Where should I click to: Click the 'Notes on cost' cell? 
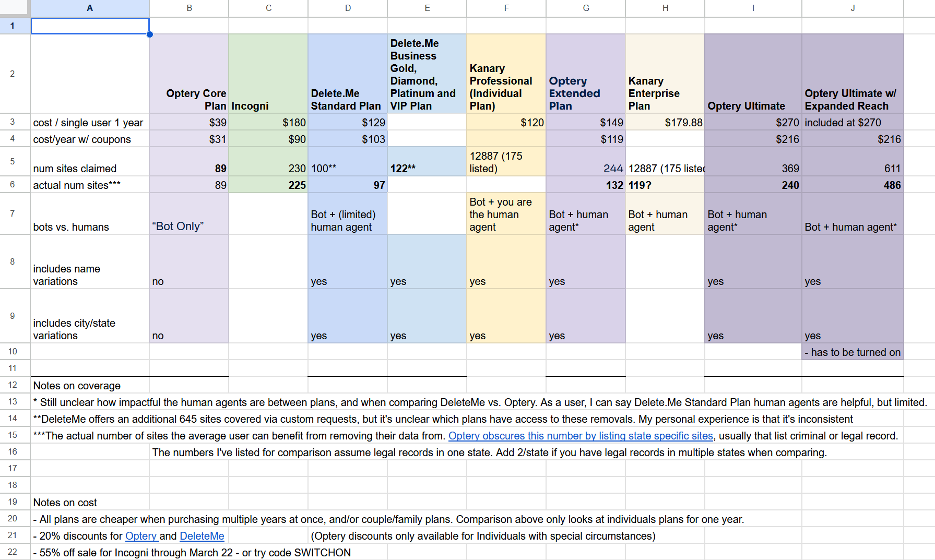[90, 503]
